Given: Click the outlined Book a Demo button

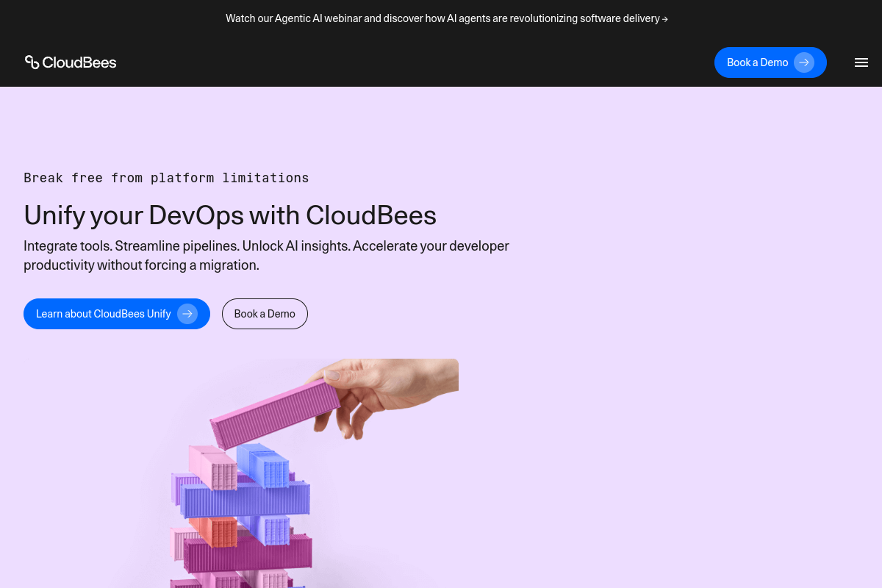Looking at the screenshot, I should pos(265,314).
